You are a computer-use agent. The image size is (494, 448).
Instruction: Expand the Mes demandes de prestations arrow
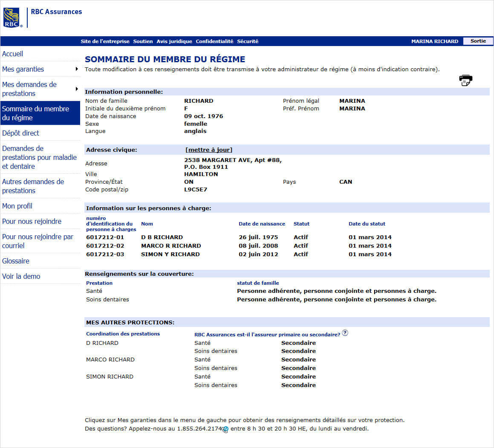(x=77, y=89)
